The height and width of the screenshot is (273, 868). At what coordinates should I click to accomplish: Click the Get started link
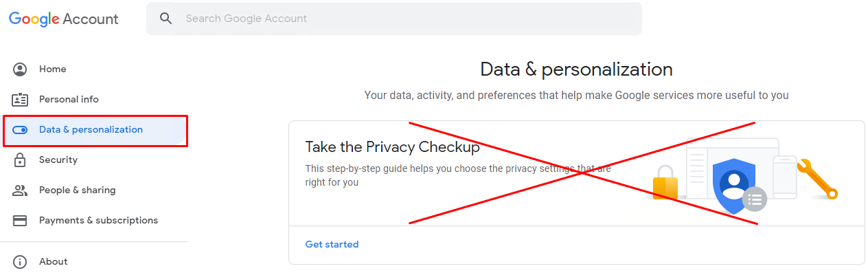[x=332, y=244]
